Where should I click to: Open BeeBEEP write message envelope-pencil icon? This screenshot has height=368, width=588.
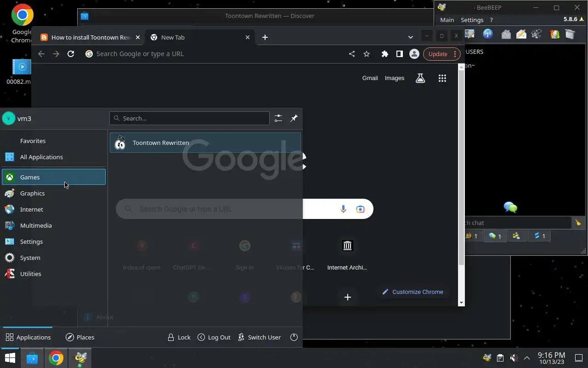click(x=521, y=34)
